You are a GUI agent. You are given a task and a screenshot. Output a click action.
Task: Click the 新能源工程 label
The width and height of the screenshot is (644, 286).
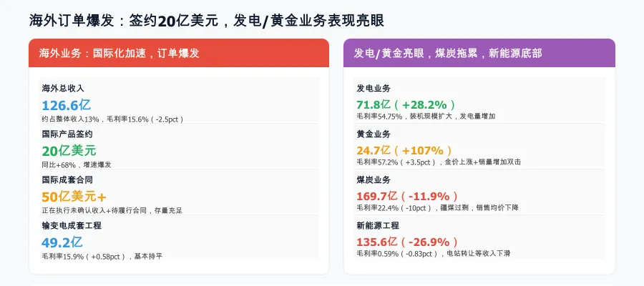[378, 225]
